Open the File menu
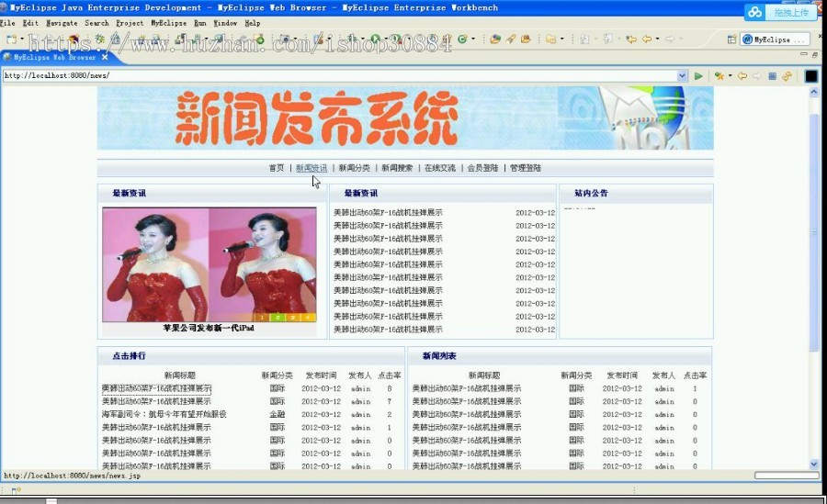Viewport: 827px width, 504px height. 7,23
